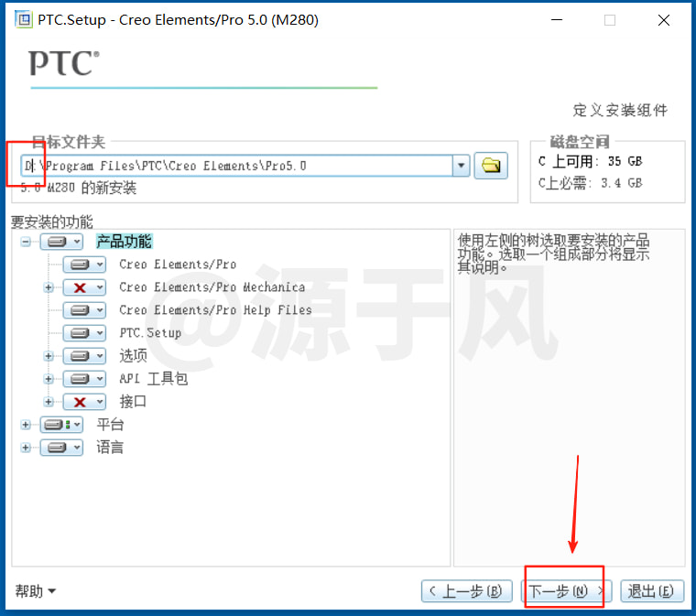Minimize the PTC.Setup window
This screenshot has width=696, height=616.
[557, 20]
